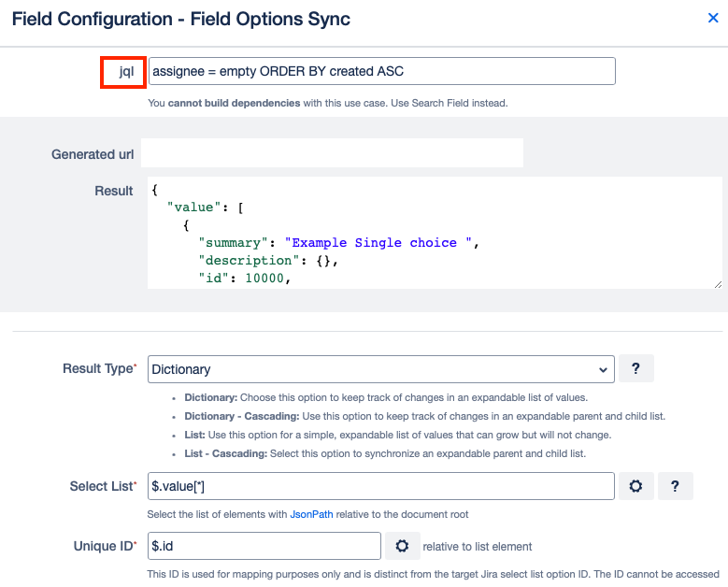Image resolution: width=728 pixels, height=587 pixels.
Task: Close the Field Configuration dialog
Action: tap(713, 19)
